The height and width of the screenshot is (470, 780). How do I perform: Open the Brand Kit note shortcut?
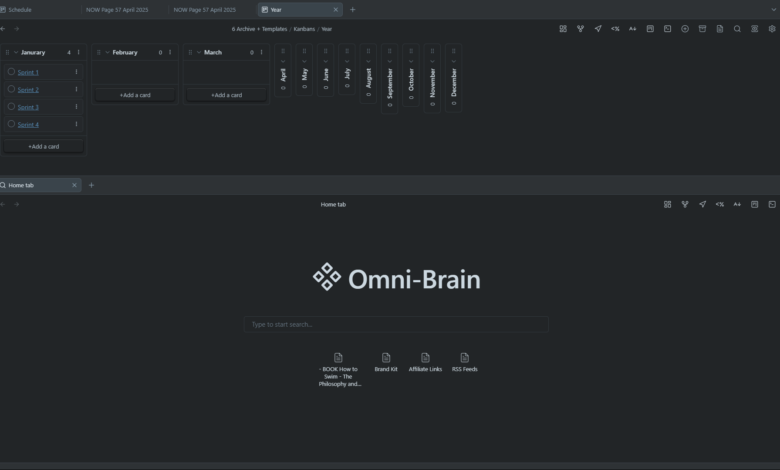click(x=386, y=363)
